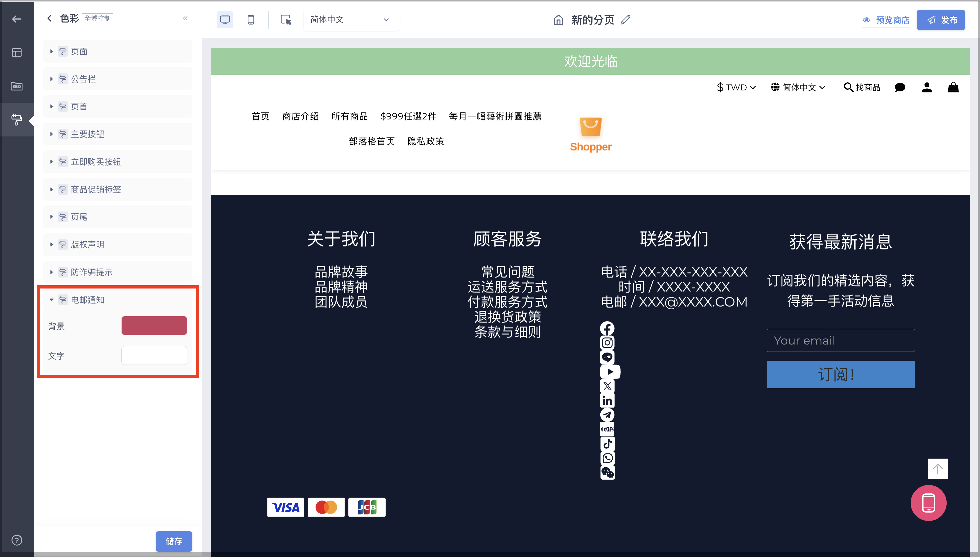Select the 隐私政策 menu item
This screenshot has width=980, height=557.
pos(426,141)
